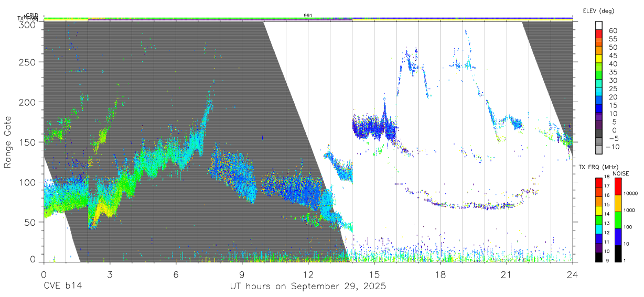Screen dimensions: 644x297
Task: Click the '200' tick on Range Gate axis
Action: coord(27,102)
